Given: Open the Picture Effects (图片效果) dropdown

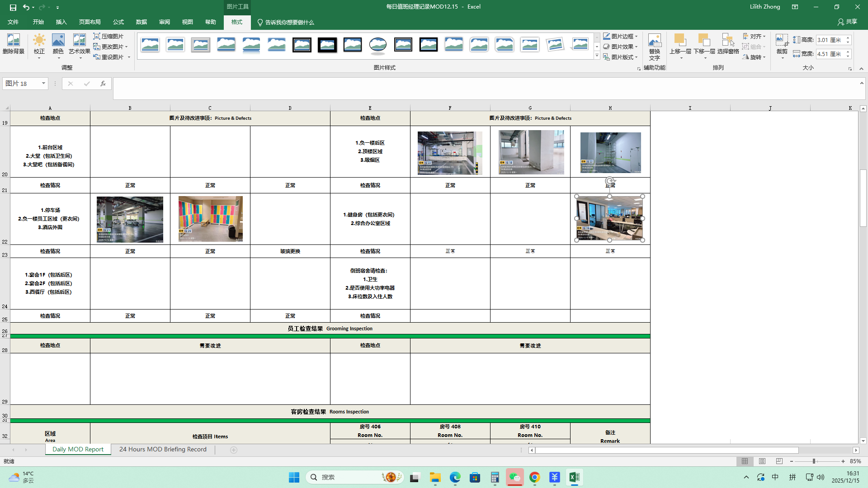Looking at the screenshot, I should pos(621,47).
